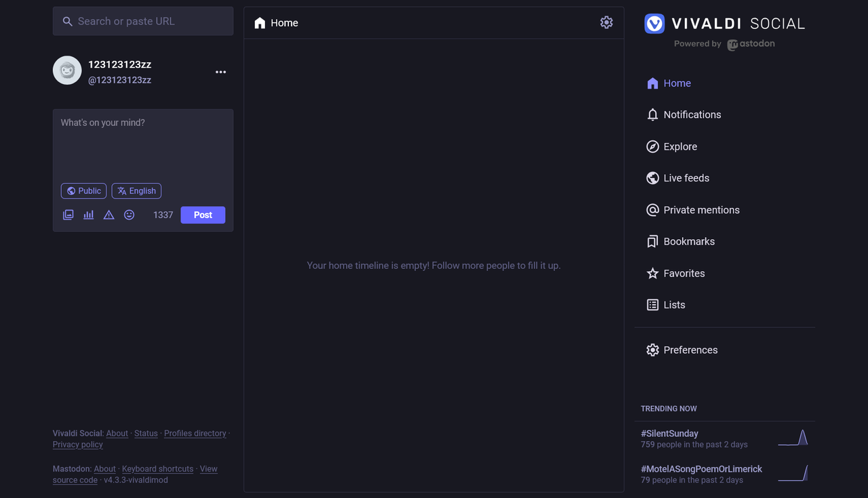Viewport: 868px width, 498px height.
Task: Click the Post button
Action: (x=203, y=215)
